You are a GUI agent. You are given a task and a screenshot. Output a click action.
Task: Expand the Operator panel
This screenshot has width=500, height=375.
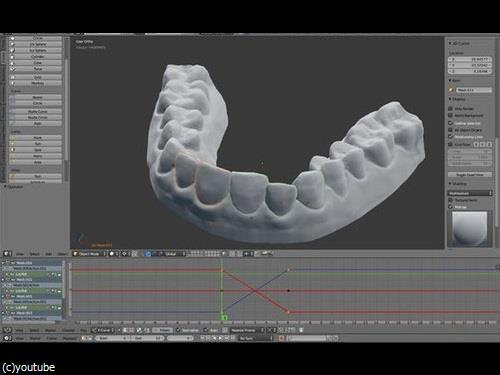(14, 187)
